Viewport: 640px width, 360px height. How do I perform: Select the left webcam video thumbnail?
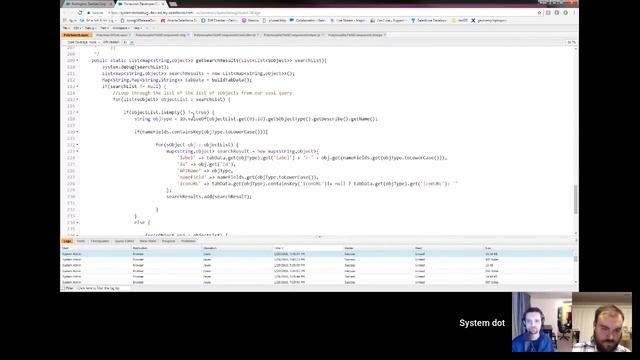[x=542, y=322]
